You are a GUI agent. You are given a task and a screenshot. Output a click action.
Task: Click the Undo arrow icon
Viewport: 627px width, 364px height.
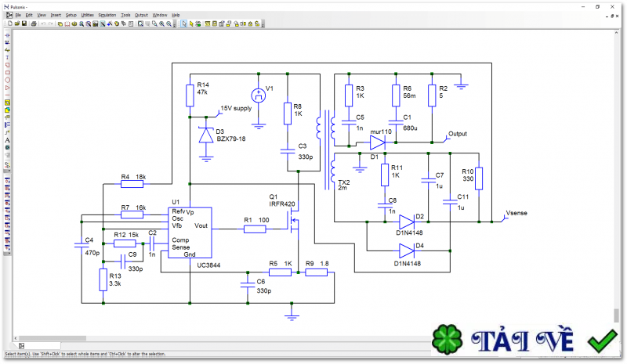coord(43,23)
